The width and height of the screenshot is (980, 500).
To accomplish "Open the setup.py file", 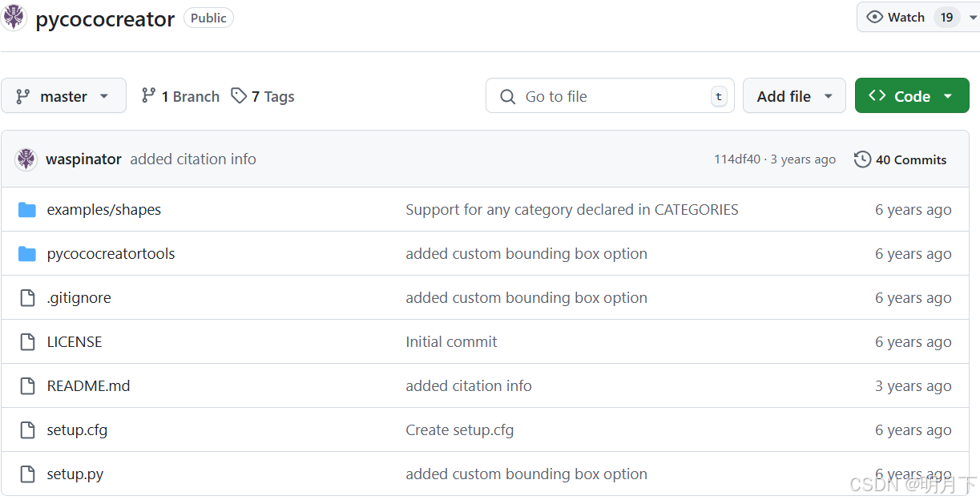I will (75, 474).
